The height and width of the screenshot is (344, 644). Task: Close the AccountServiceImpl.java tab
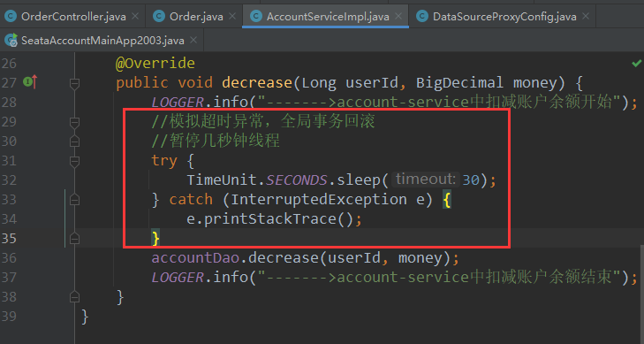tap(398, 17)
